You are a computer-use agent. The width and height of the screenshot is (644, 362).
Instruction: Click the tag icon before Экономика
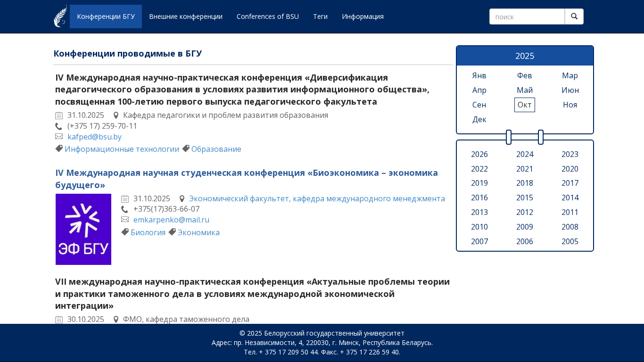(172, 231)
